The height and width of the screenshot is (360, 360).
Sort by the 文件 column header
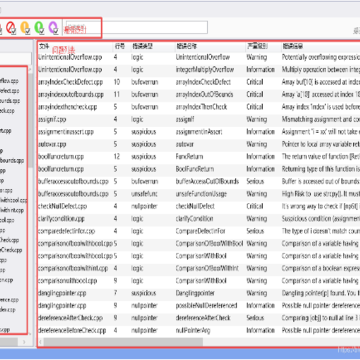(44, 46)
